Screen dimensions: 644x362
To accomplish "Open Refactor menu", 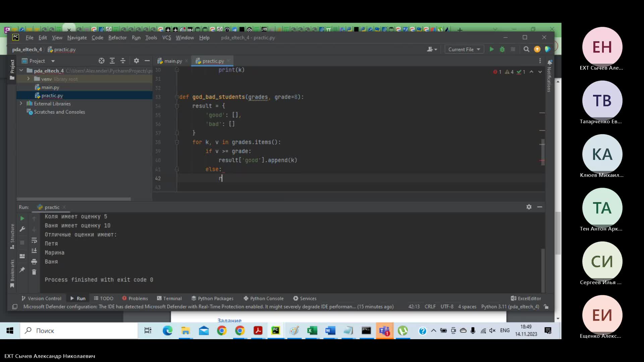I will [x=117, y=38].
